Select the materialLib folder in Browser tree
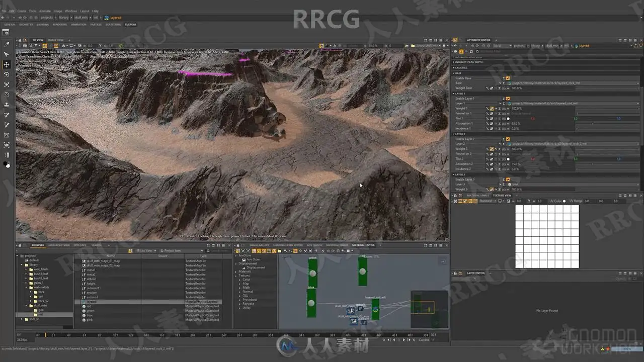644x362 pixels. 42,287
